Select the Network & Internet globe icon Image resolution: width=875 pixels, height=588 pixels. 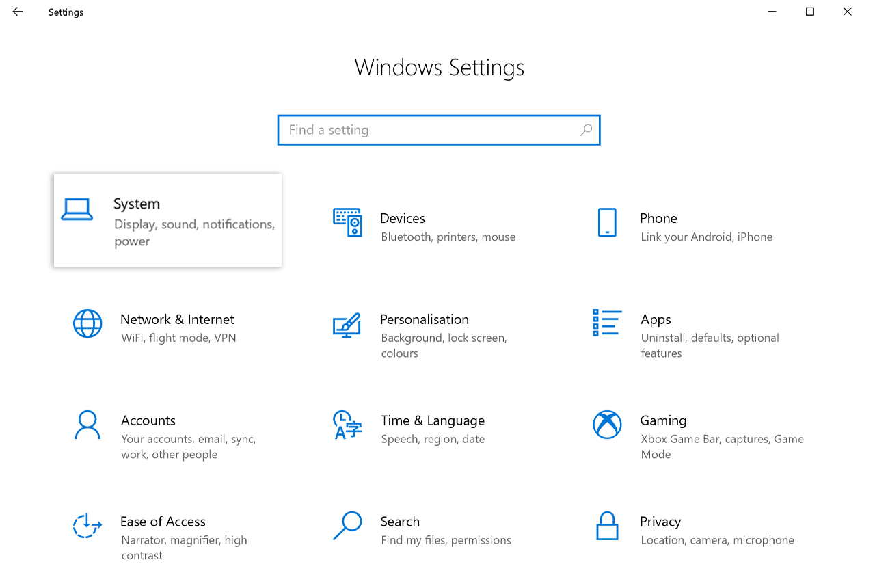pyautogui.click(x=87, y=323)
